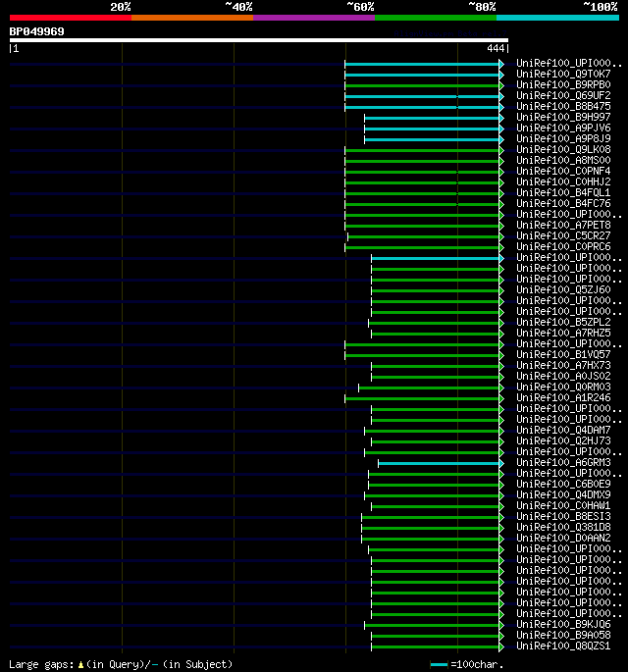Click the green alignment bar for B9RPB0
Screen dimensions: 628x672
[422, 85]
